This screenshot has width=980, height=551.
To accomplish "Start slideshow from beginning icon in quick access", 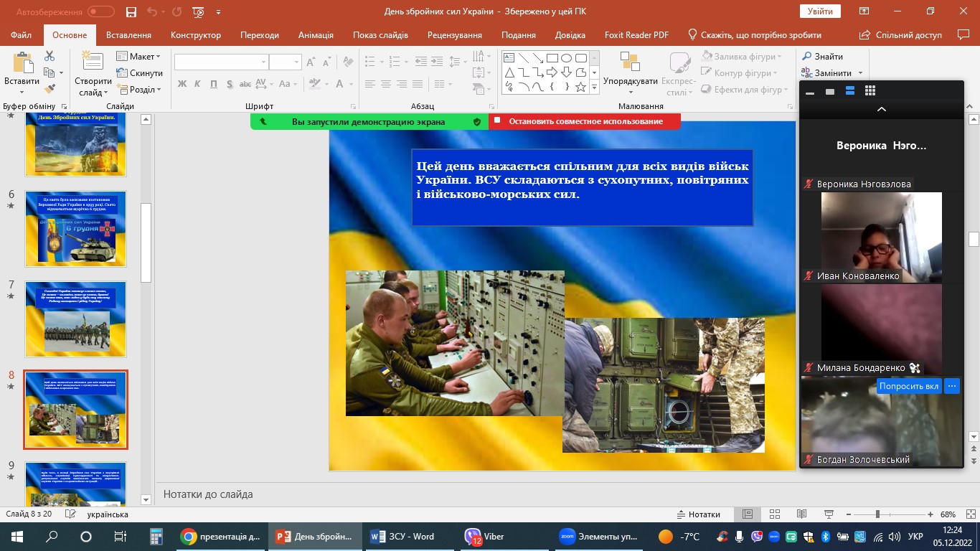I will (x=199, y=11).
